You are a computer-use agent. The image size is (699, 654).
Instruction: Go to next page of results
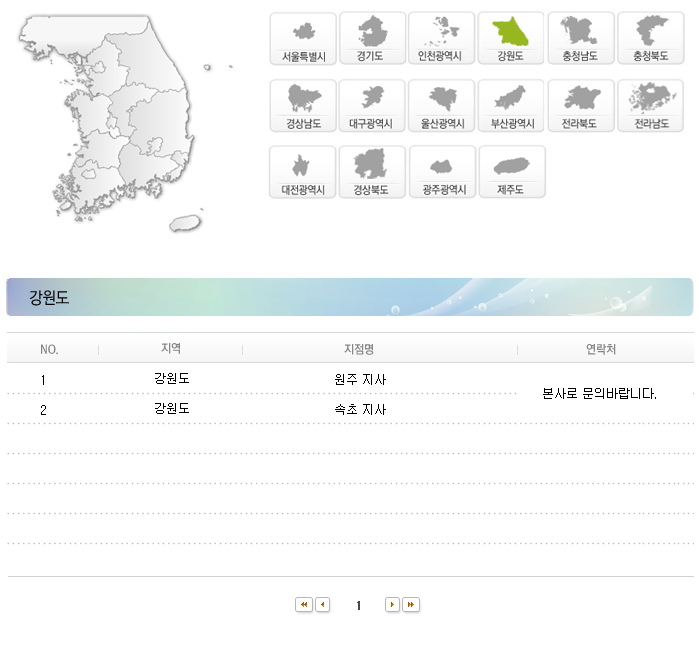click(x=392, y=605)
